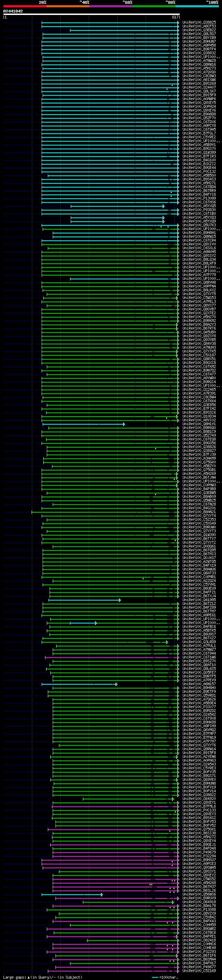Select hit label UniRef100_O24407
222x980 pixels.
pyautogui.click(x=199, y=88)
